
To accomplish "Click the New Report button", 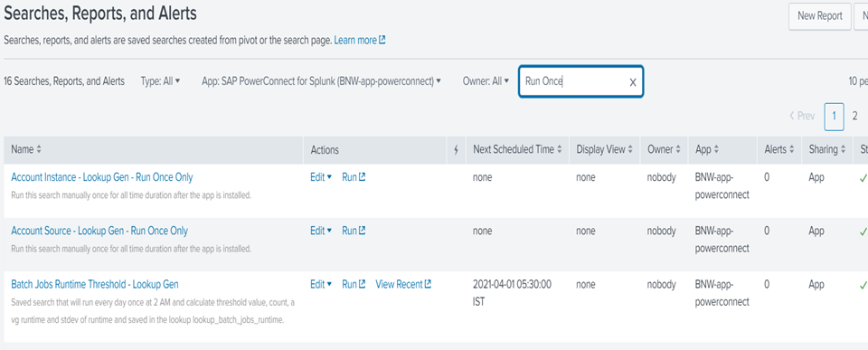I will (x=820, y=16).
